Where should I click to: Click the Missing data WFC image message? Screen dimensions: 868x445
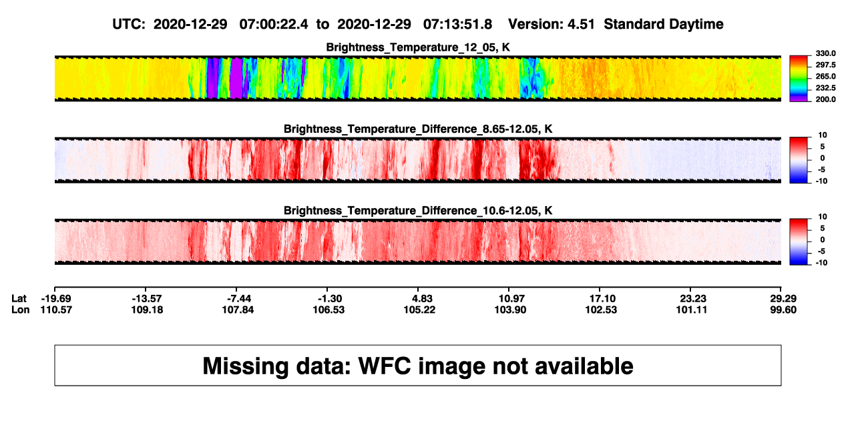pyautogui.click(x=418, y=366)
